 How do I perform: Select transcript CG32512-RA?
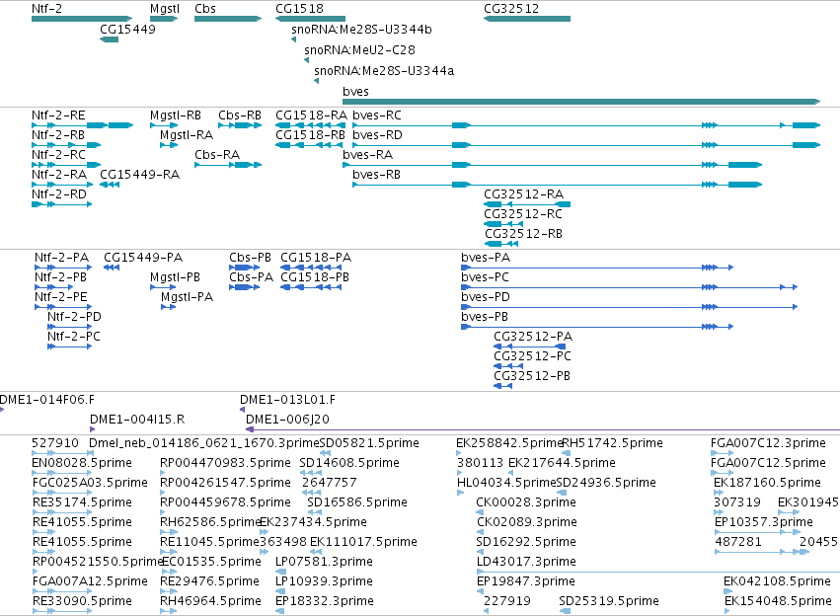[x=523, y=194]
